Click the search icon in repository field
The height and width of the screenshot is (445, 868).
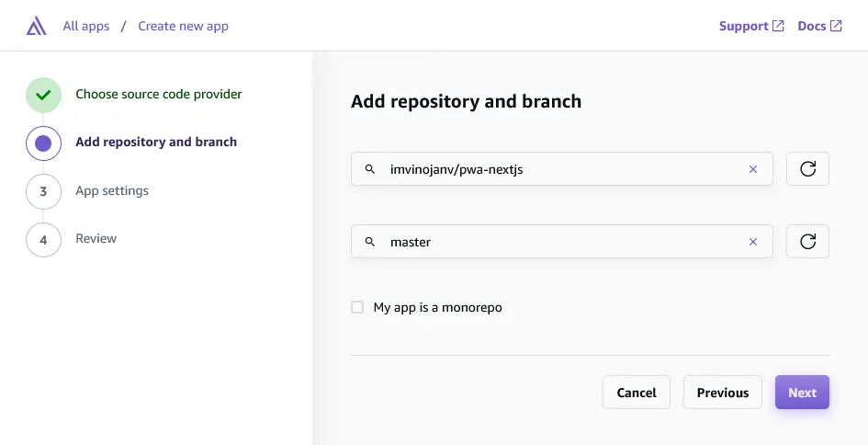click(370, 169)
